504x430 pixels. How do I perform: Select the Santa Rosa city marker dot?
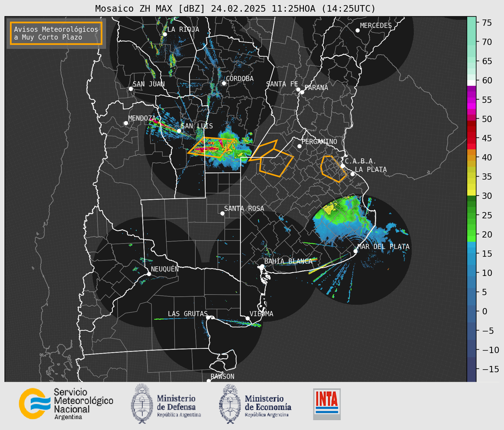222,213
